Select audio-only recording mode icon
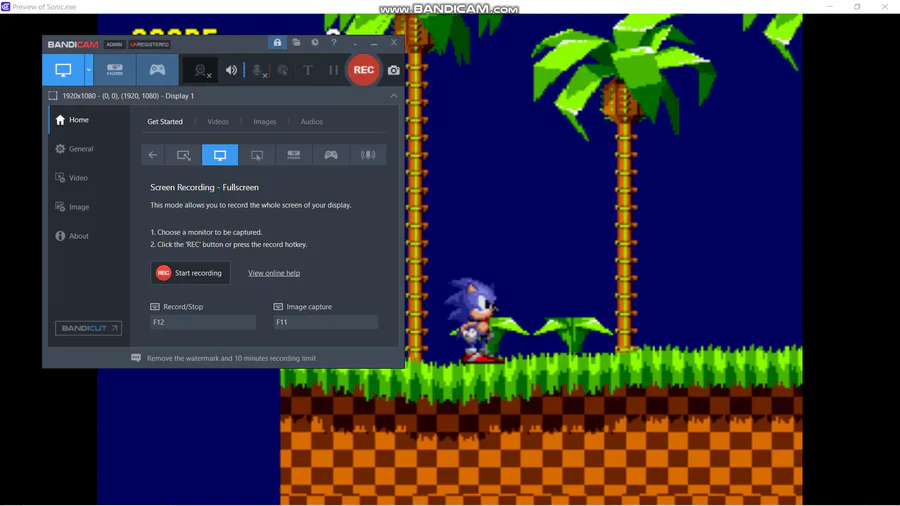900x506 pixels. coord(368,155)
